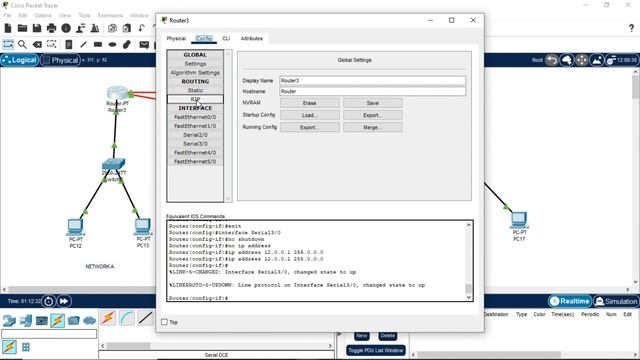
Task: Toggle the Top checkbox in Router3 window
Action: [164, 322]
